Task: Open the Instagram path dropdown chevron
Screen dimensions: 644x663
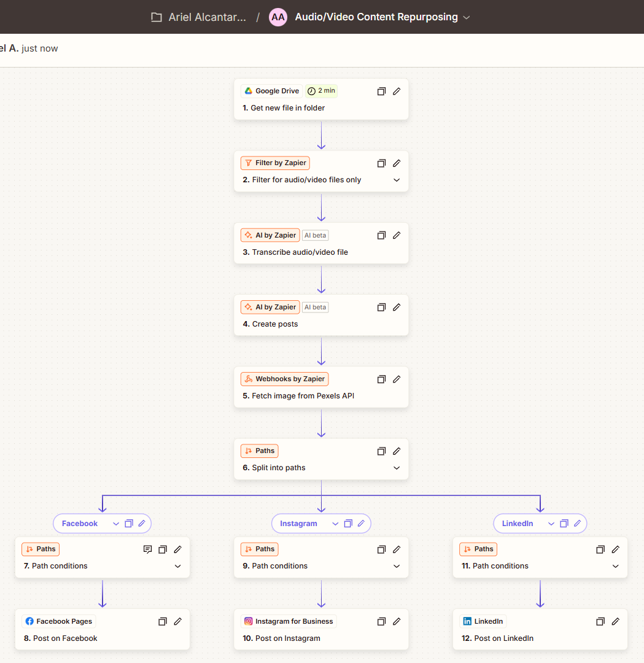Action: [x=335, y=524]
